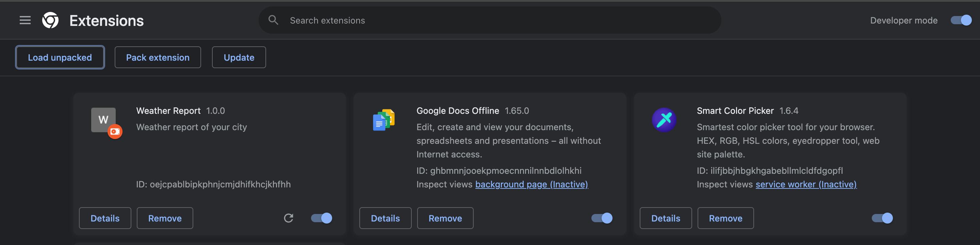The height and width of the screenshot is (245, 980).
Task: Open the service worker (Inactive) link
Action: coord(806,184)
